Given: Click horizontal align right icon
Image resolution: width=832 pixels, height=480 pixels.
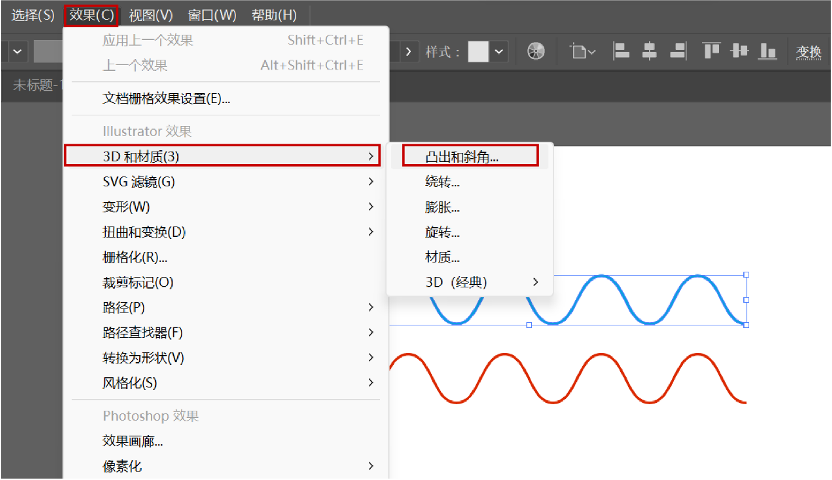Looking at the screenshot, I should pos(678,51).
